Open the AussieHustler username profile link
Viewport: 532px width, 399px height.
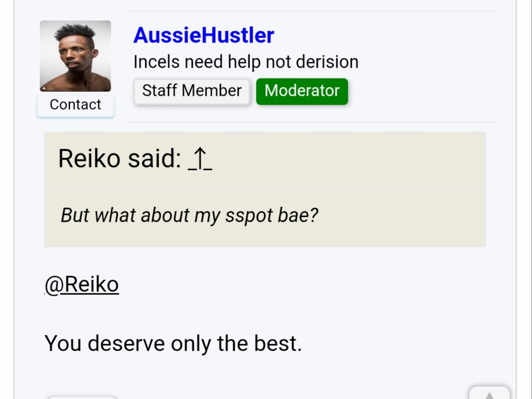click(204, 35)
